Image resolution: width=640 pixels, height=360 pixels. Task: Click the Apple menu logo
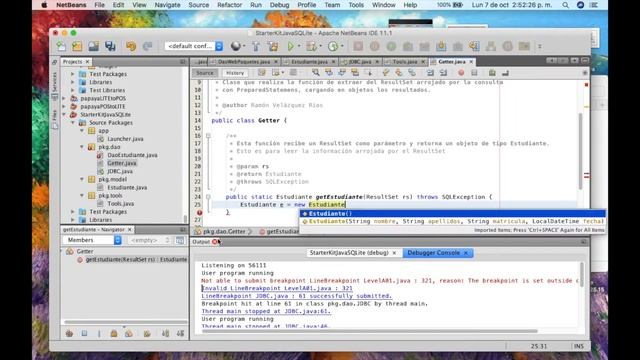[x=44, y=5]
